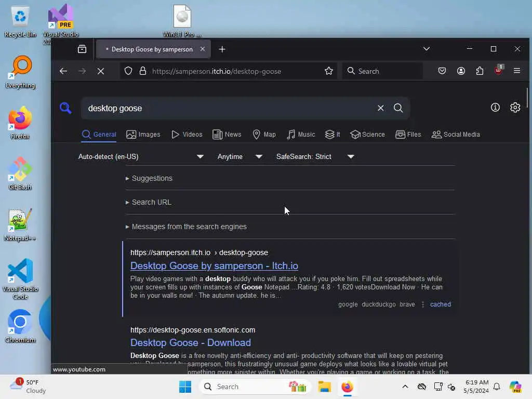This screenshot has height=399, width=532.
Task: Open the clock showing 6:19 AM
Action: pyautogui.click(x=476, y=387)
